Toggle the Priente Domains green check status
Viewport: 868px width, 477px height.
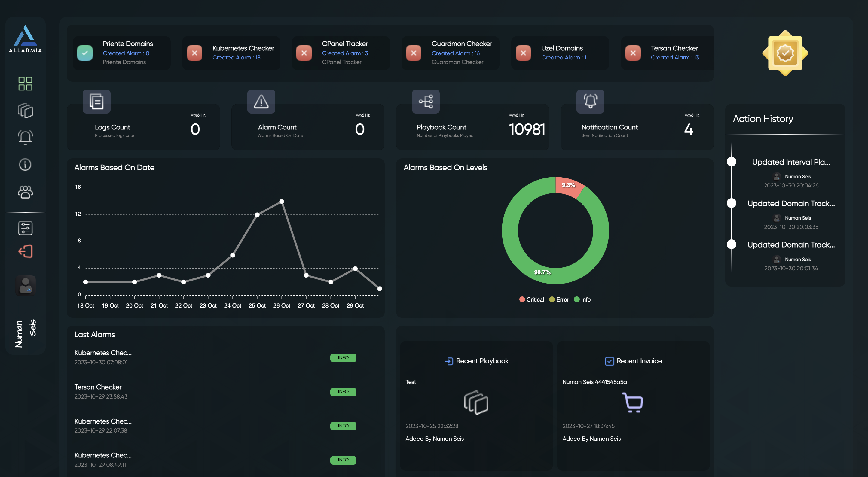pos(85,53)
